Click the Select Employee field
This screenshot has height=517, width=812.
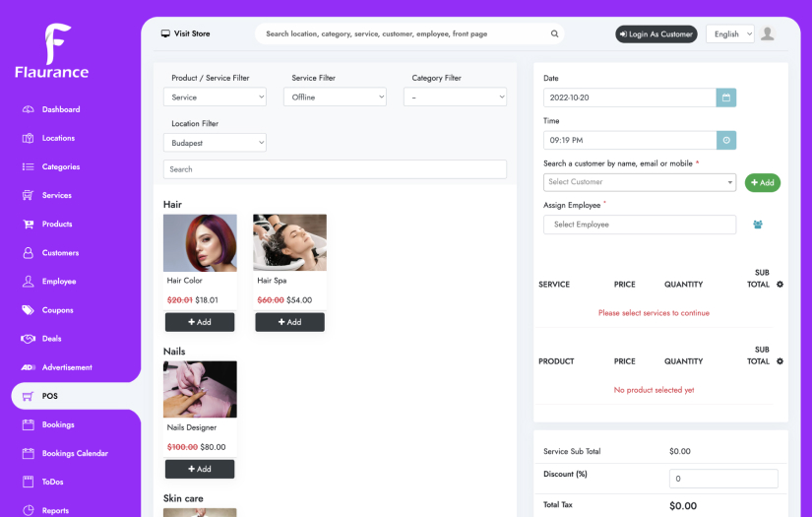click(x=640, y=225)
